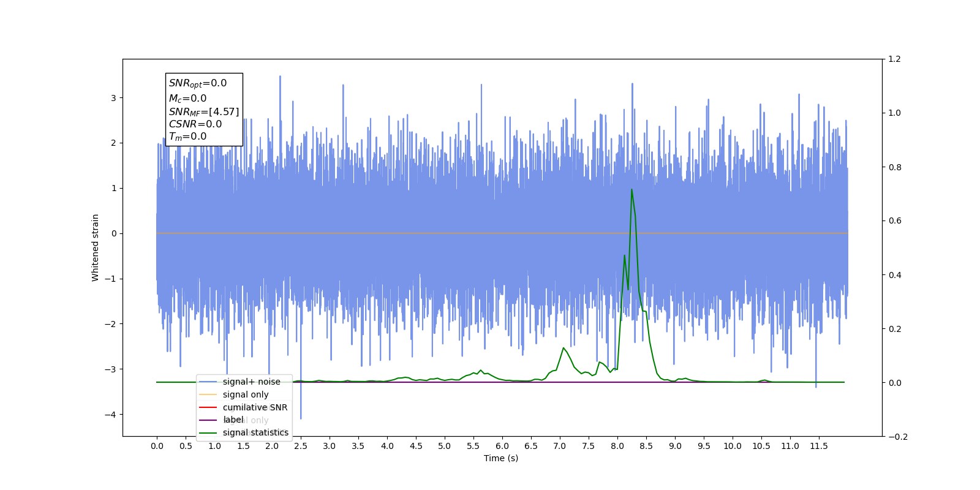Click the 'Time (s)' x-axis label
The height and width of the screenshot is (490, 980).
[x=501, y=458]
